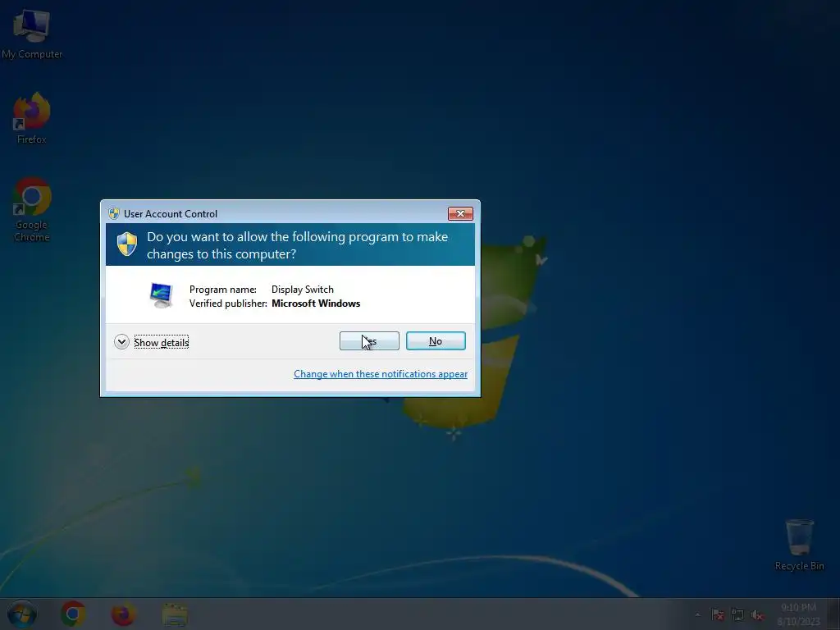The image size is (840, 630).
Task: Click the Microsoft Windows verified publisher text
Action: [316, 304]
